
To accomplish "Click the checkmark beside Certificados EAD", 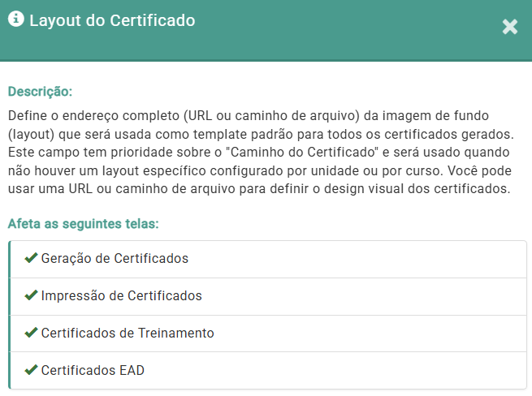I will click(x=31, y=370).
